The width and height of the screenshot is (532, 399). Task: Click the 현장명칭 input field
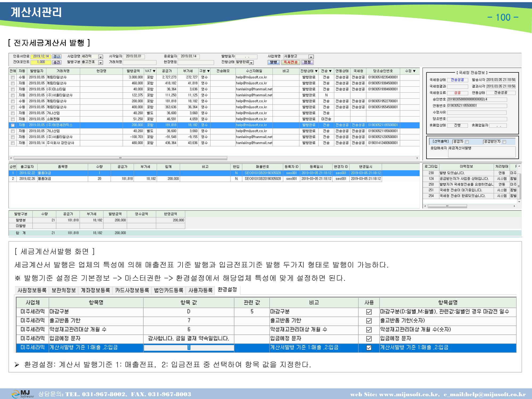click(196, 63)
